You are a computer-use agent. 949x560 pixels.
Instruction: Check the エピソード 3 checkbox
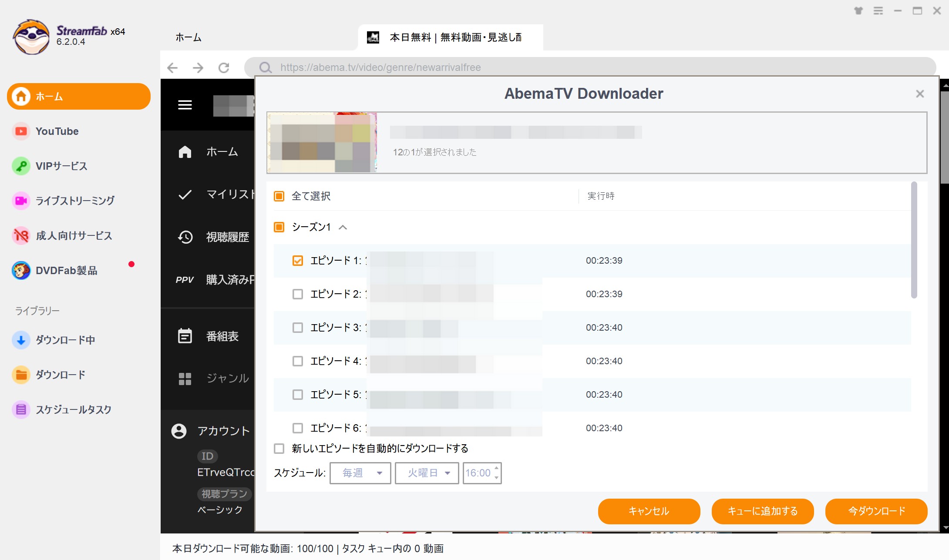(x=298, y=328)
